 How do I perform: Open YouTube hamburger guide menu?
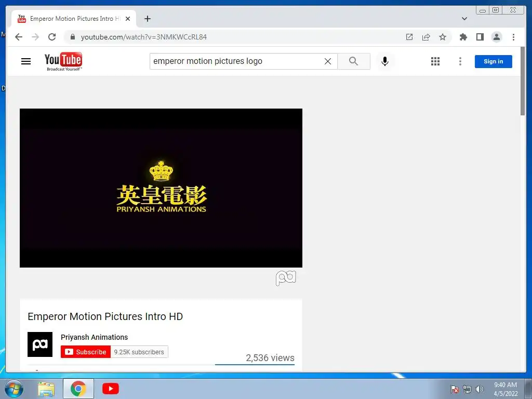[x=26, y=61]
